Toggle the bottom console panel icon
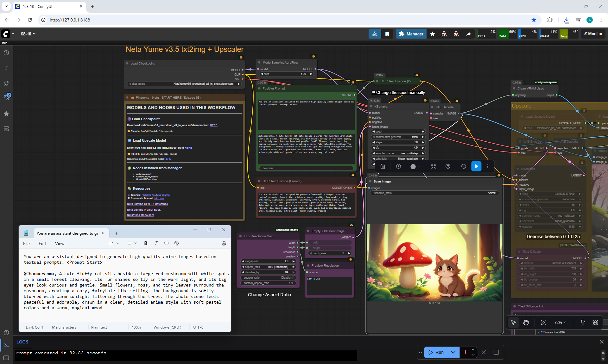 [x=6, y=345]
